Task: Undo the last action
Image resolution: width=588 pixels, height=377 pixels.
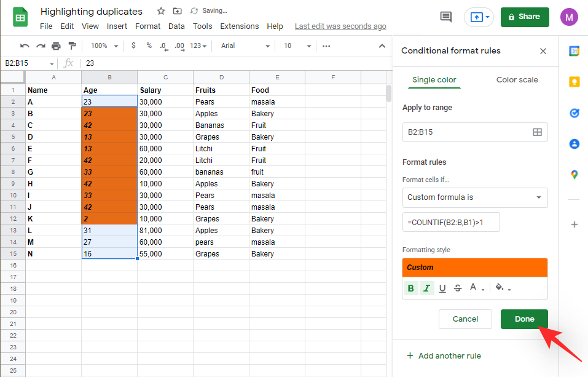Action: (x=24, y=46)
